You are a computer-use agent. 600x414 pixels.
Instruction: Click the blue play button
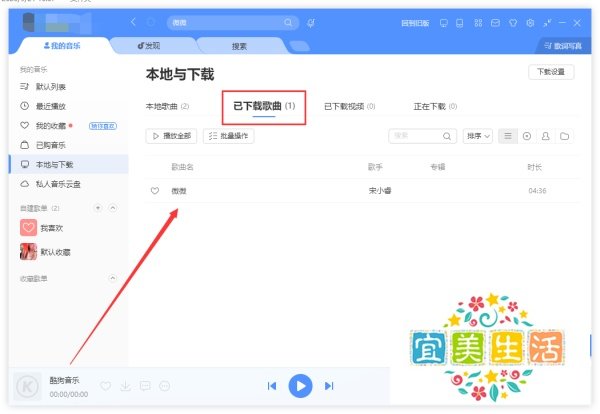tap(300, 386)
